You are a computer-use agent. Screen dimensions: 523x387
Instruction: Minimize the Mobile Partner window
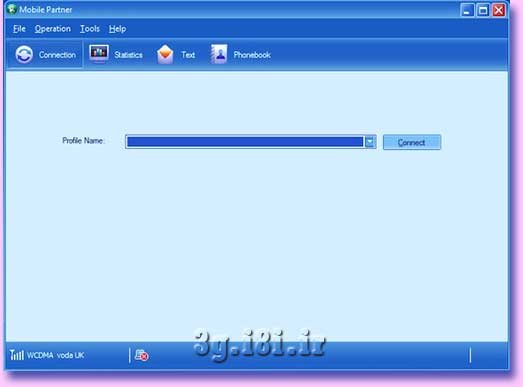(x=467, y=10)
